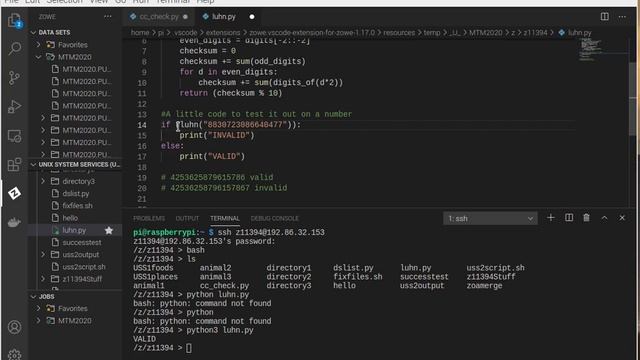Screen dimensions: 640x360
Task: Maximize the panel with up chevron
Action: [604, 218]
